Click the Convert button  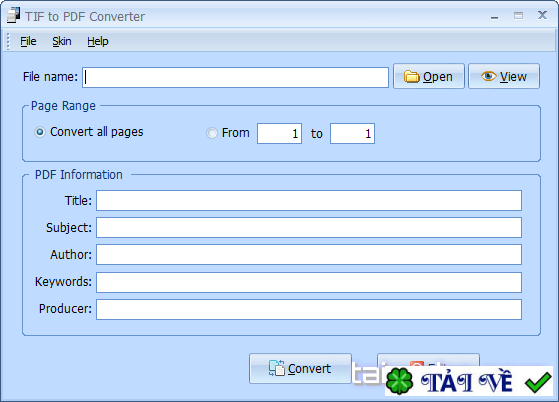click(x=301, y=368)
